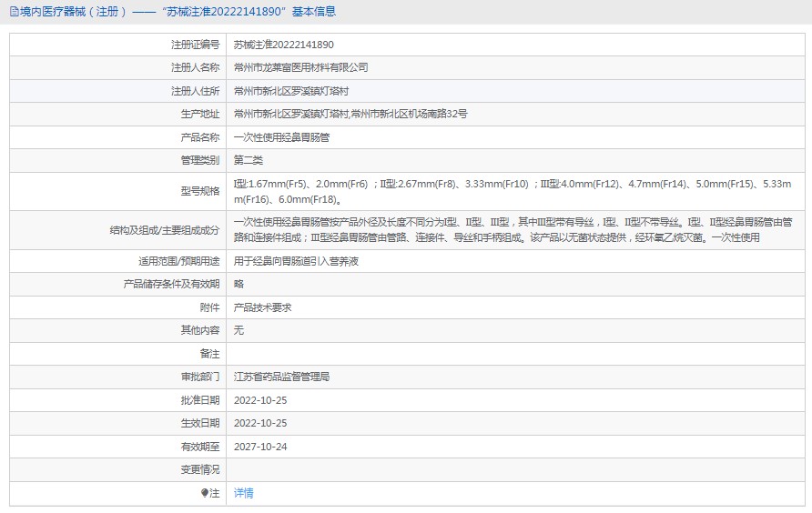Click the 注册证编号 row label
The width and height of the screenshot is (812, 513).
pyautogui.click(x=195, y=45)
